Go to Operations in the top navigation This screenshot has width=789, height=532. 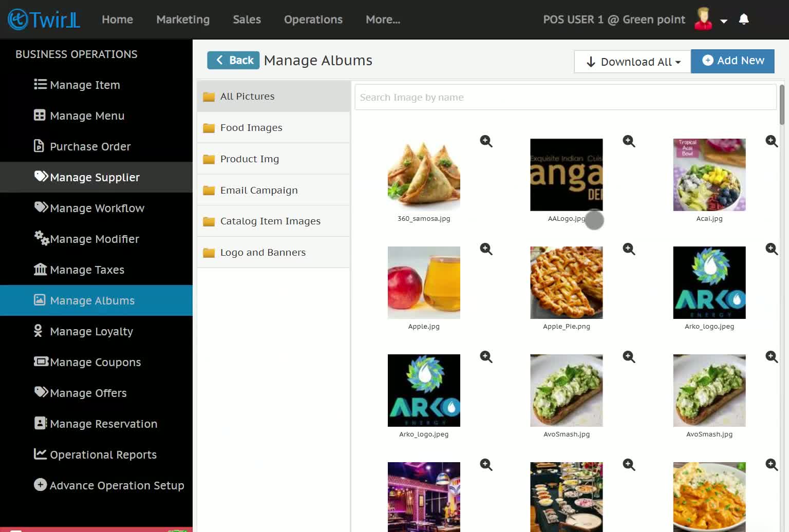[x=313, y=20]
